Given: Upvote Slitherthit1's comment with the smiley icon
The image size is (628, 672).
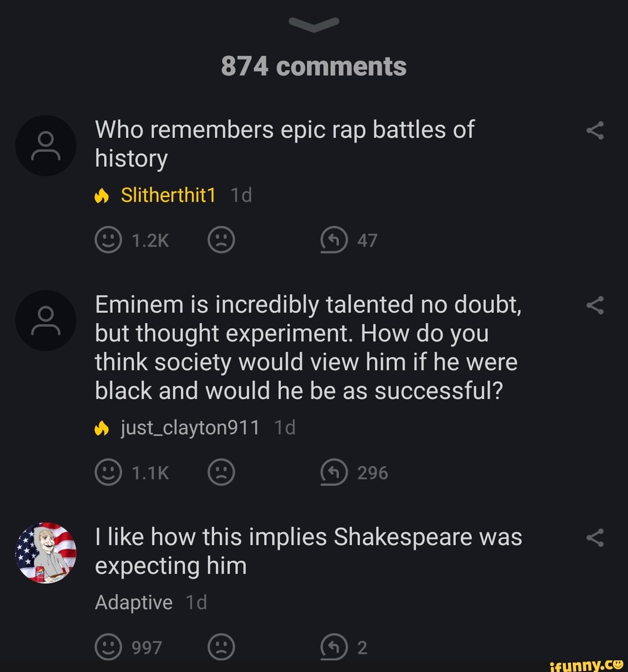Looking at the screenshot, I should (x=108, y=239).
